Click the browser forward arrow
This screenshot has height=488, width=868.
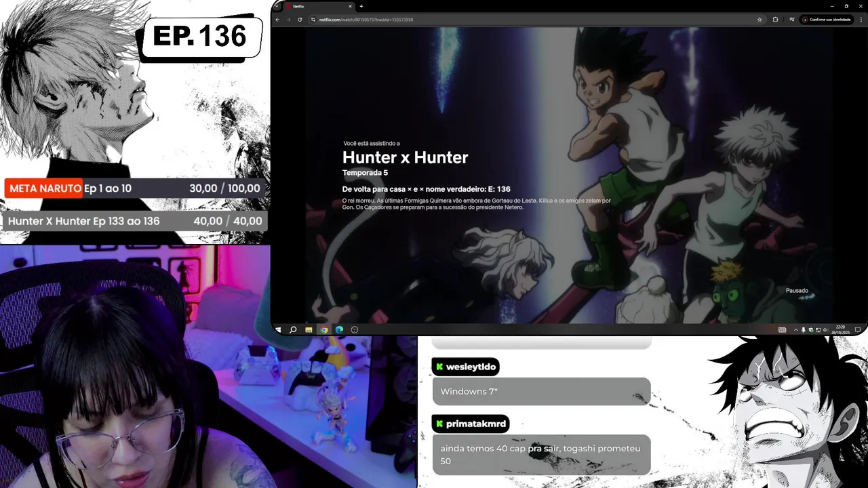[x=288, y=20]
